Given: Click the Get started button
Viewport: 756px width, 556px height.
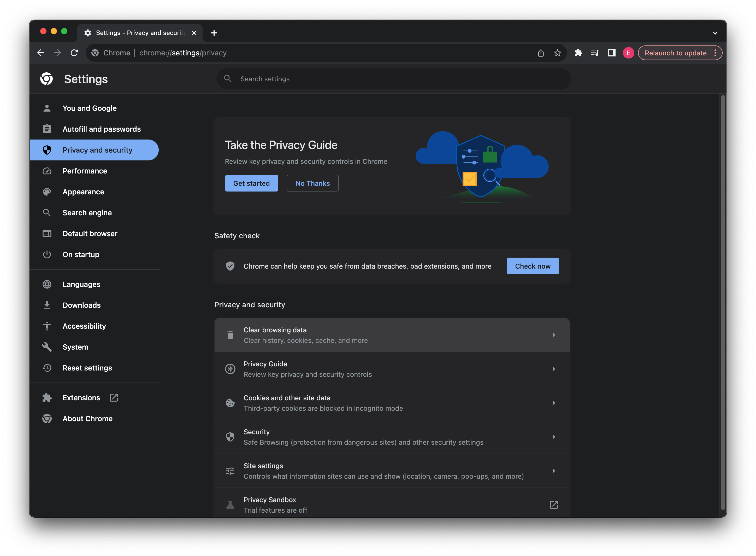Looking at the screenshot, I should point(251,183).
